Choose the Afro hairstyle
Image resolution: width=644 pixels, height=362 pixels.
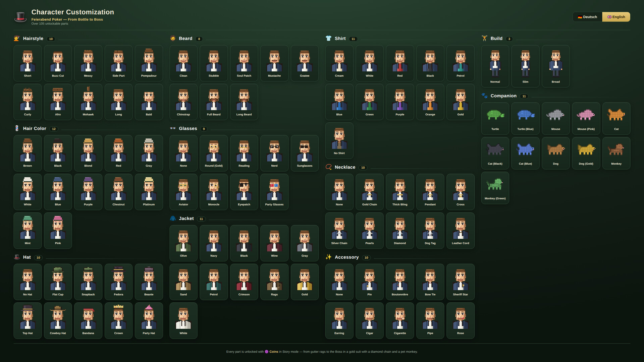pos(58,102)
